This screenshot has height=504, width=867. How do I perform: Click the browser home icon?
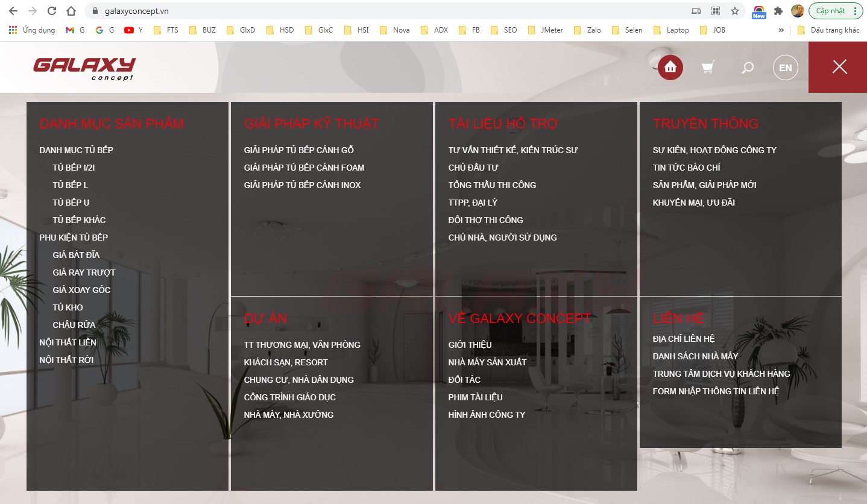click(x=71, y=11)
